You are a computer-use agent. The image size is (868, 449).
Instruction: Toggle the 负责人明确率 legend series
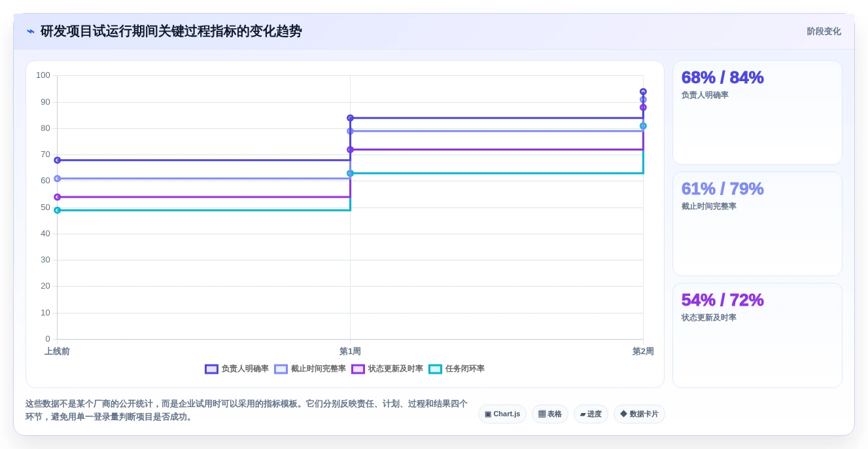[x=237, y=368]
